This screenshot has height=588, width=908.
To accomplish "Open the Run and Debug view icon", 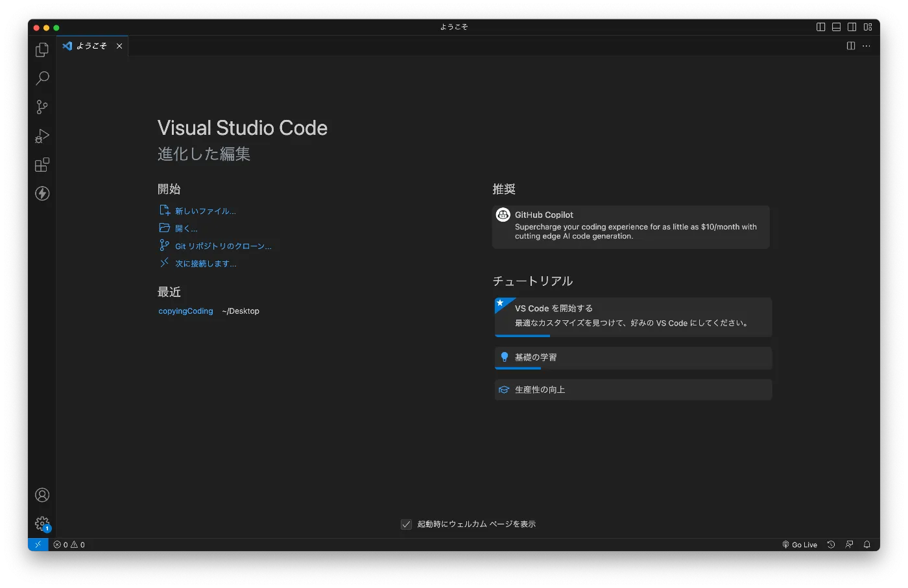I will pyautogui.click(x=42, y=136).
